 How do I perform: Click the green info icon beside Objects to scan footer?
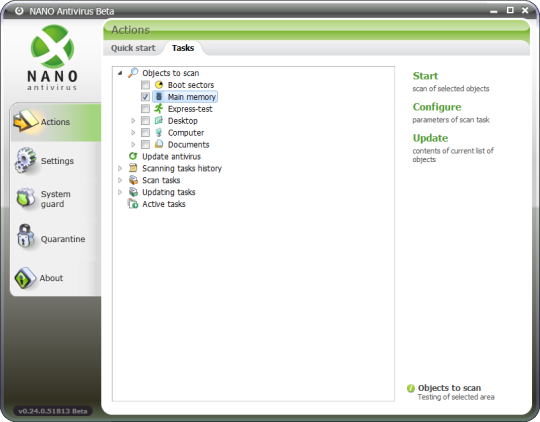[x=411, y=388]
